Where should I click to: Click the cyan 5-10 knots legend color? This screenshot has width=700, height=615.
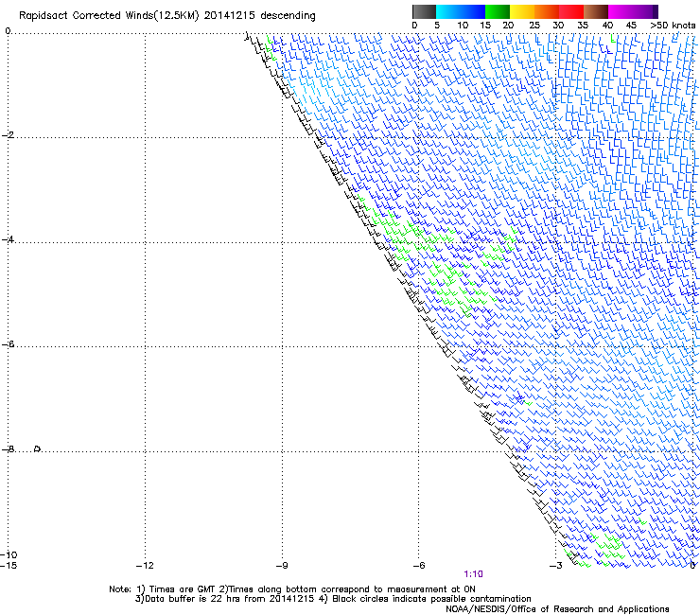pyautogui.click(x=447, y=11)
